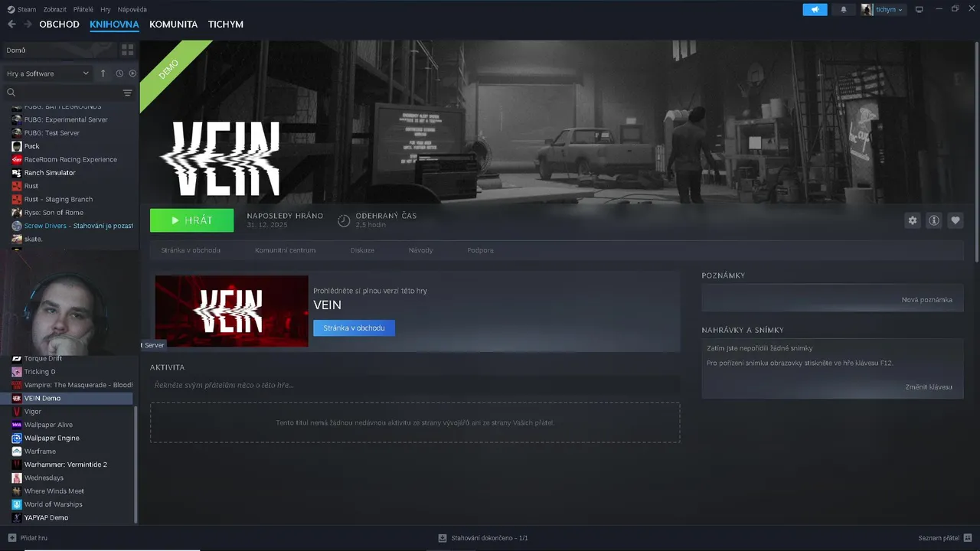Viewport: 980px width, 551px height.
Task: Click the Vigor game icon
Action: tap(17, 412)
